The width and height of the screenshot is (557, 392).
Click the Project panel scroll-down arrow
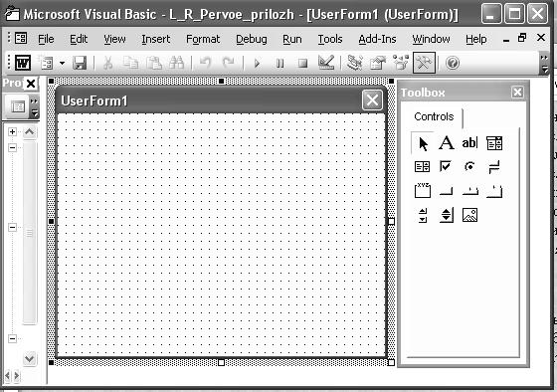point(30,358)
